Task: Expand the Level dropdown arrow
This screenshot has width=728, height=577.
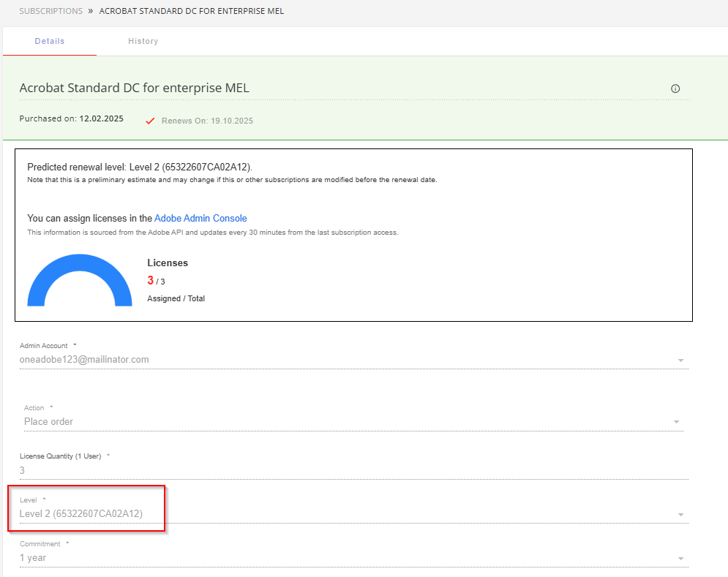Action: (680, 514)
